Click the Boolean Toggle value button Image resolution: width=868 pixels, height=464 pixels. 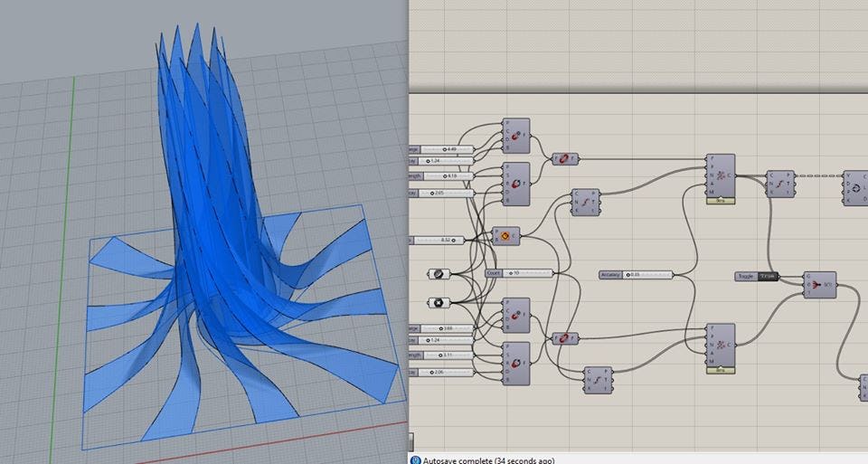[x=769, y=276]
